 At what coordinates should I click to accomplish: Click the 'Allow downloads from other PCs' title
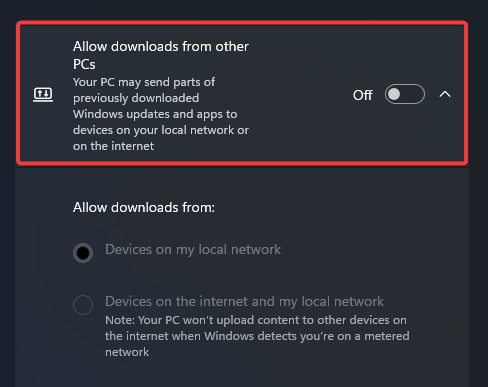tap(161, 55)
